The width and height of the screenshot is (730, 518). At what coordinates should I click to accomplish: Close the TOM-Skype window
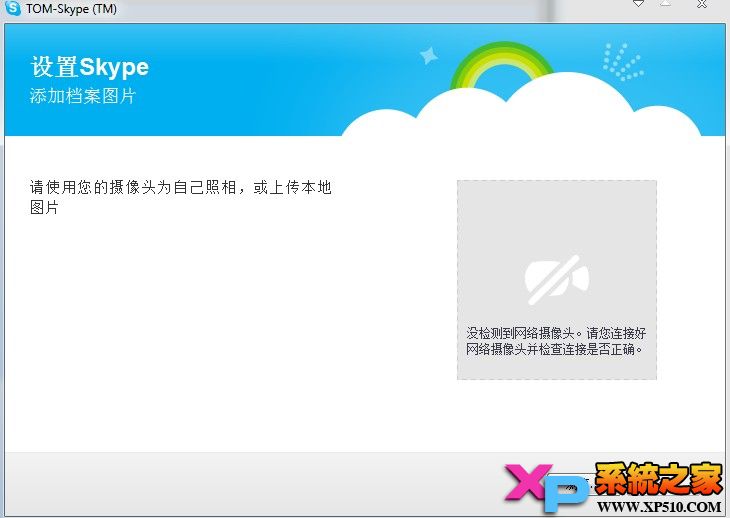tap(702, 4)
